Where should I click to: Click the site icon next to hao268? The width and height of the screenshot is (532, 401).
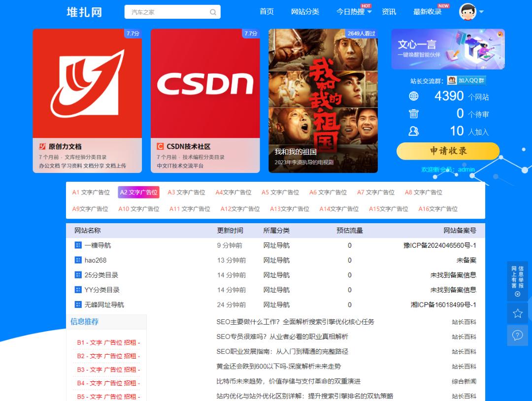pos(78,260)
